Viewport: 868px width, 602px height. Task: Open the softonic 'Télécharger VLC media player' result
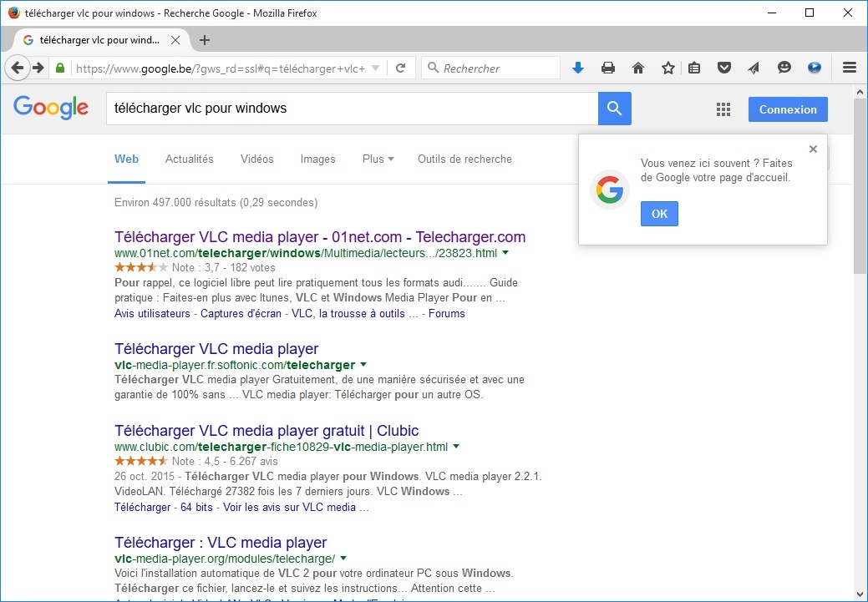(x=216, y=348)
